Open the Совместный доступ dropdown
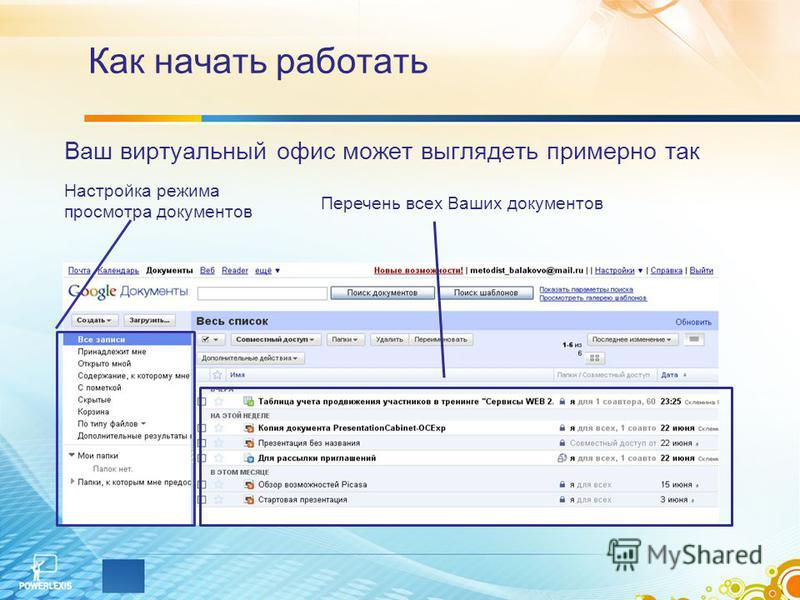Viewport: 800px width, 600px height. [x=276, y=339]
